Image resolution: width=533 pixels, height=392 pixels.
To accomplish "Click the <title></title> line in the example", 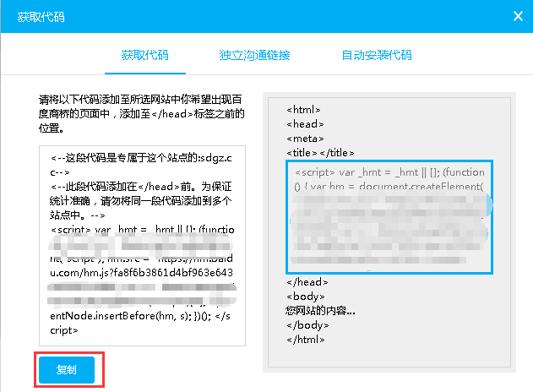I will 320,153.
